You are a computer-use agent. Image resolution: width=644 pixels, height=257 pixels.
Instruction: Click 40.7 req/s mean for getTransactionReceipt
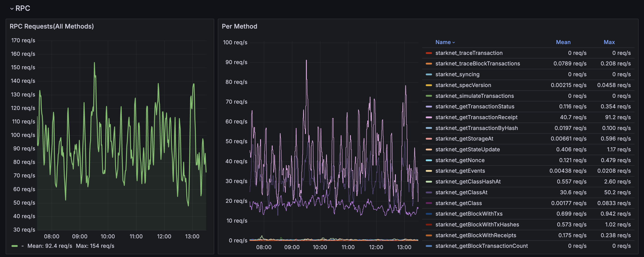573,117
